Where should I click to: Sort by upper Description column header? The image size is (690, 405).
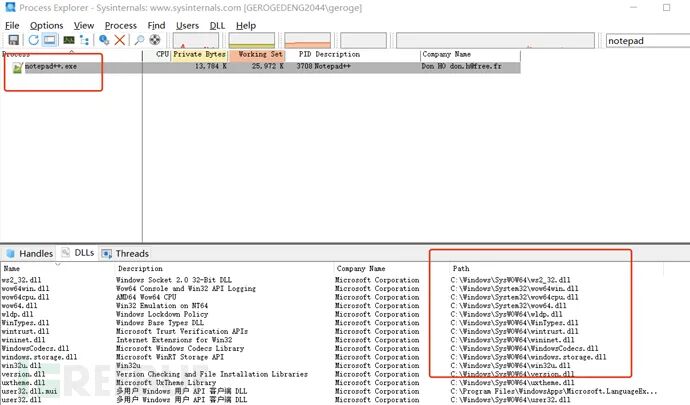coord(338,54)
